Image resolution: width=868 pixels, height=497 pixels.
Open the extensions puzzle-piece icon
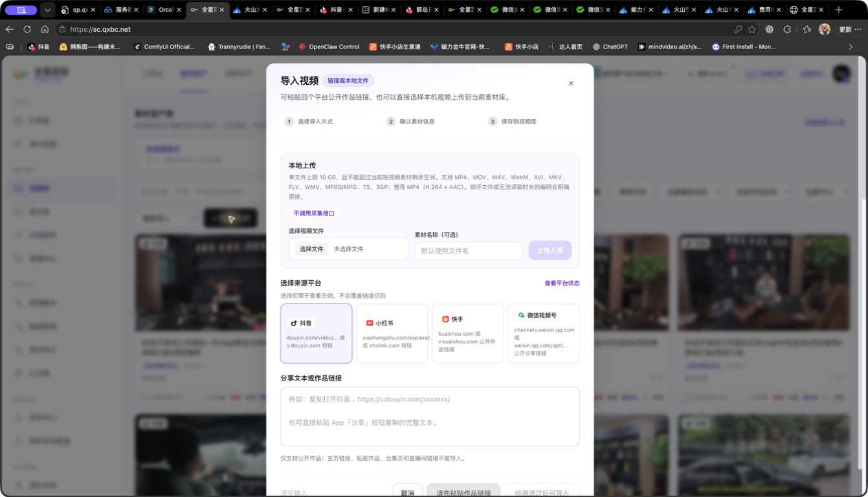[787, 29]
